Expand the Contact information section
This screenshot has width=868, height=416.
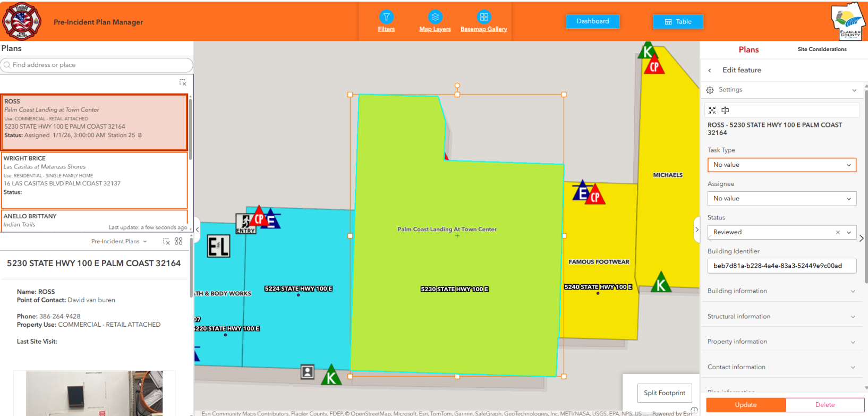tap(782, 367)
